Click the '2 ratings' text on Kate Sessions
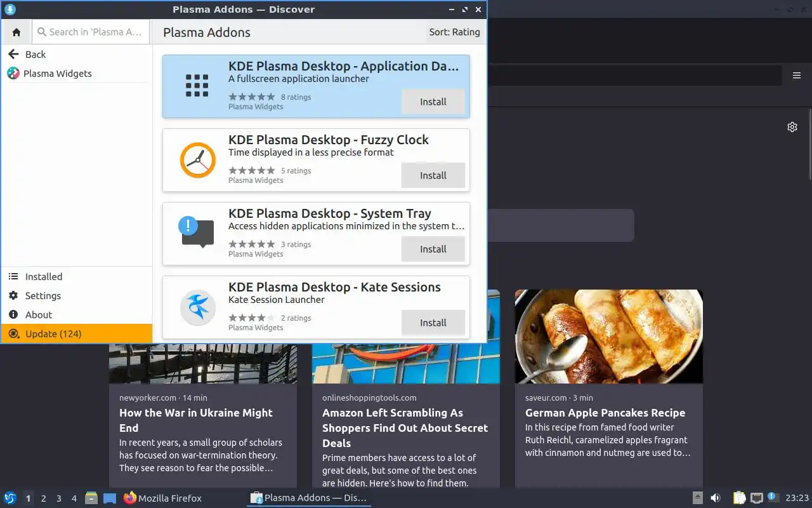This screenshot has width=812, height=508. [296, 318]
